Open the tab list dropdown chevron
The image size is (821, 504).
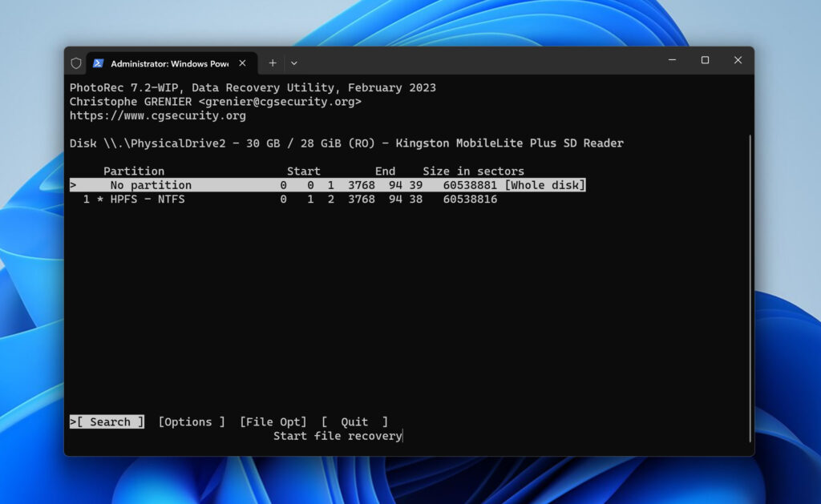(294, 62)
